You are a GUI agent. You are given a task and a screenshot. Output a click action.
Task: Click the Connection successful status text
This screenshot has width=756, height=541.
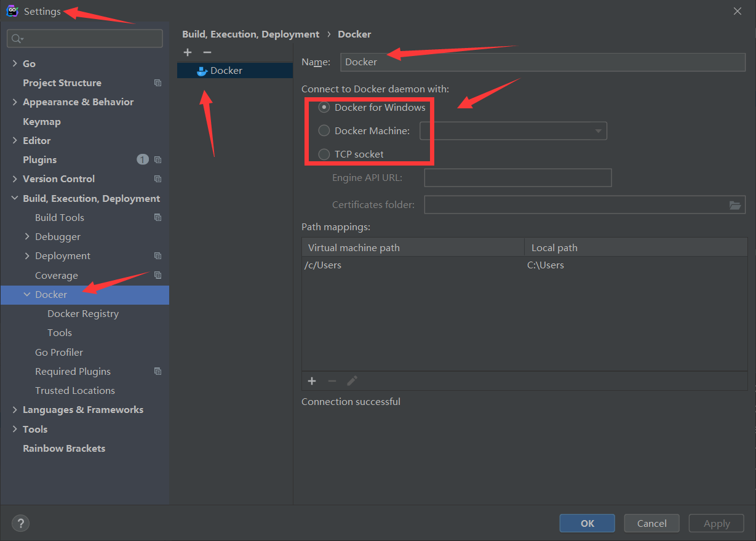[351, 401]
